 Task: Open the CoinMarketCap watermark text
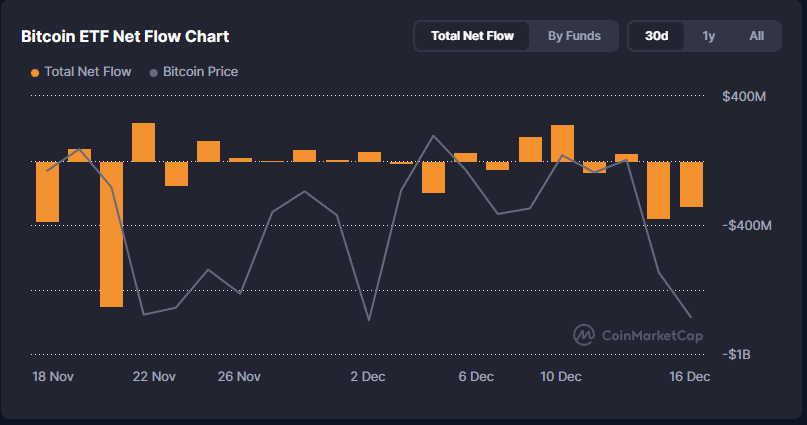click(x=652, y=335)
